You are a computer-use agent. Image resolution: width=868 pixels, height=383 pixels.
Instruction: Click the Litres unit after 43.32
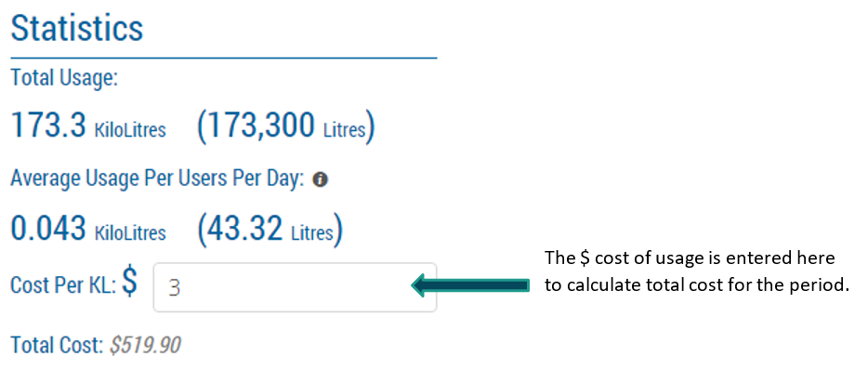pyautogui.click(x=312, y=232)
